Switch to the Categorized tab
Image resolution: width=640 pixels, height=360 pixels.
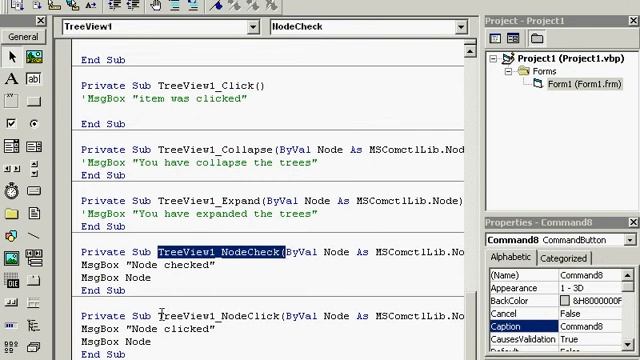563,258
